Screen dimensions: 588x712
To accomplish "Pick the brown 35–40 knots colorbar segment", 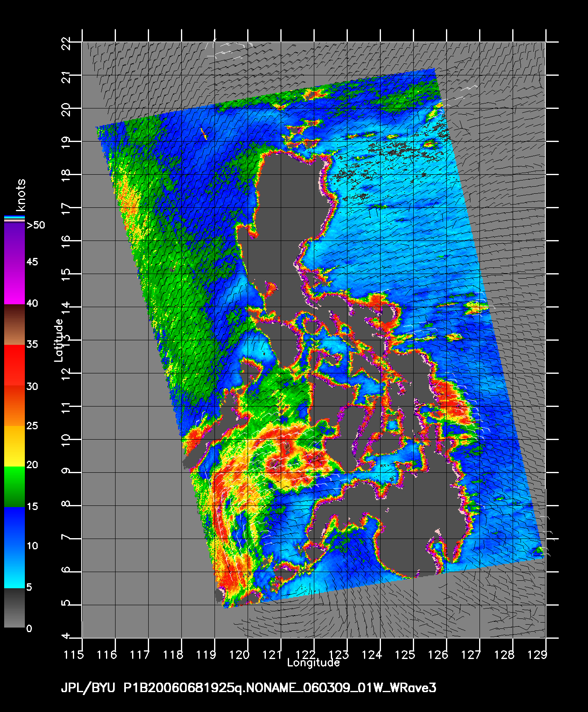I will click(14, 325).
